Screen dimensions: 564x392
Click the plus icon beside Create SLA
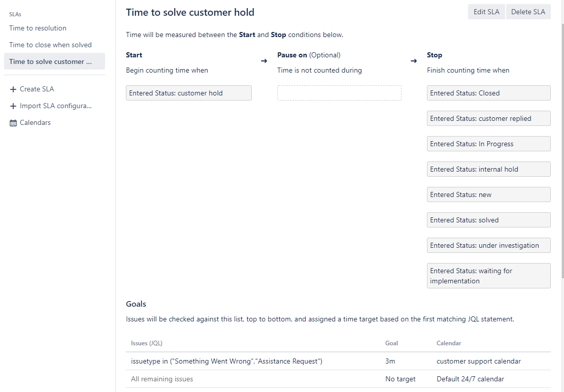pos(13,89)
